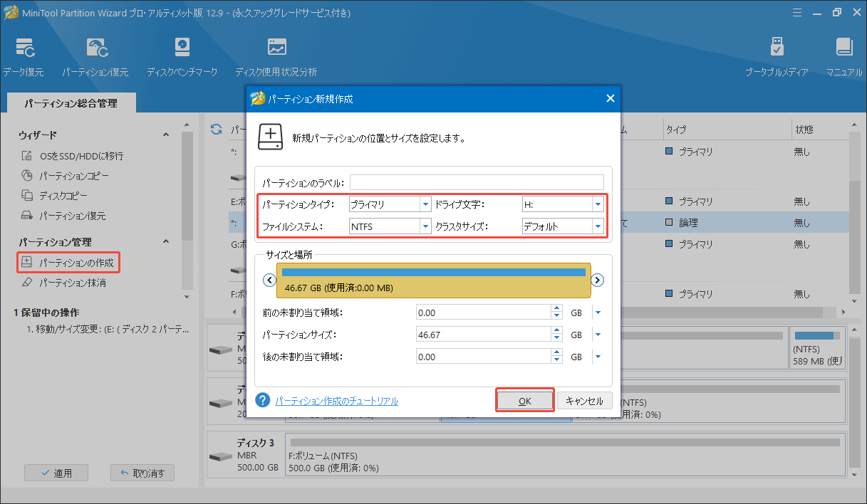Click the 適用 button
This screenshot has height=504, width=867.
[55, 473]
